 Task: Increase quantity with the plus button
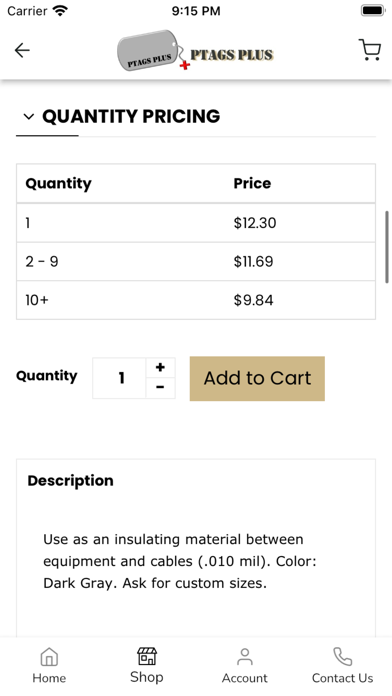tap(160, 368)
